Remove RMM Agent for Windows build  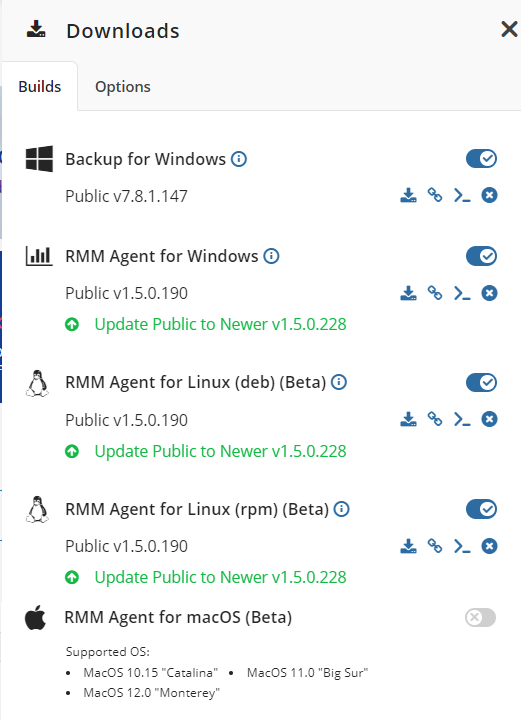489,293
